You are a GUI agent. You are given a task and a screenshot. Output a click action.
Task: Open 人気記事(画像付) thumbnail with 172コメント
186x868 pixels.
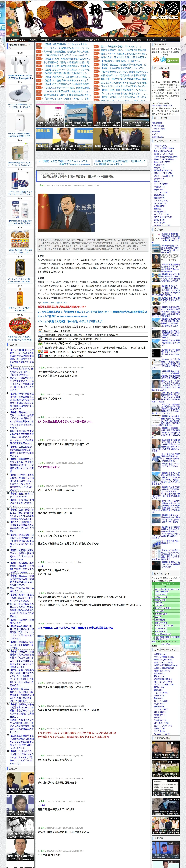tap(166, 769)
